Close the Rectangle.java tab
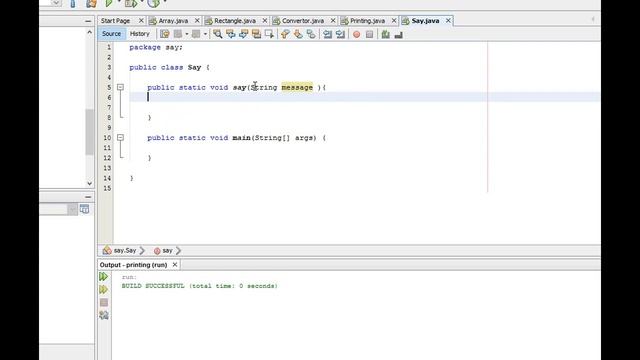The width and height of the screenshot is (640, 360). 265,21
